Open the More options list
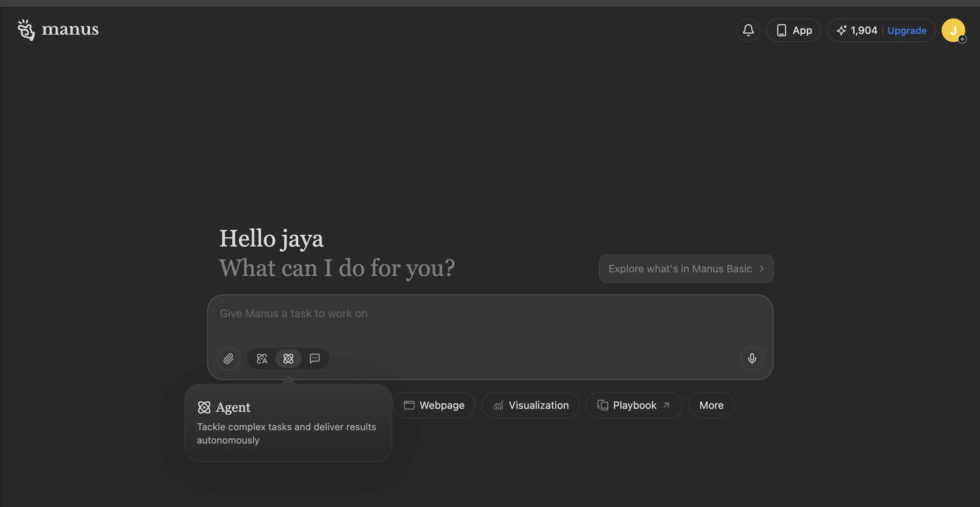Screen dimensions: 980x507 coord(711,405)
